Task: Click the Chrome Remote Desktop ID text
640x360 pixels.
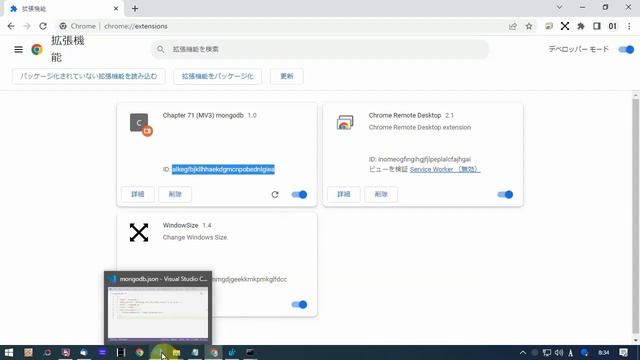Action: click(x=420, y=159)
